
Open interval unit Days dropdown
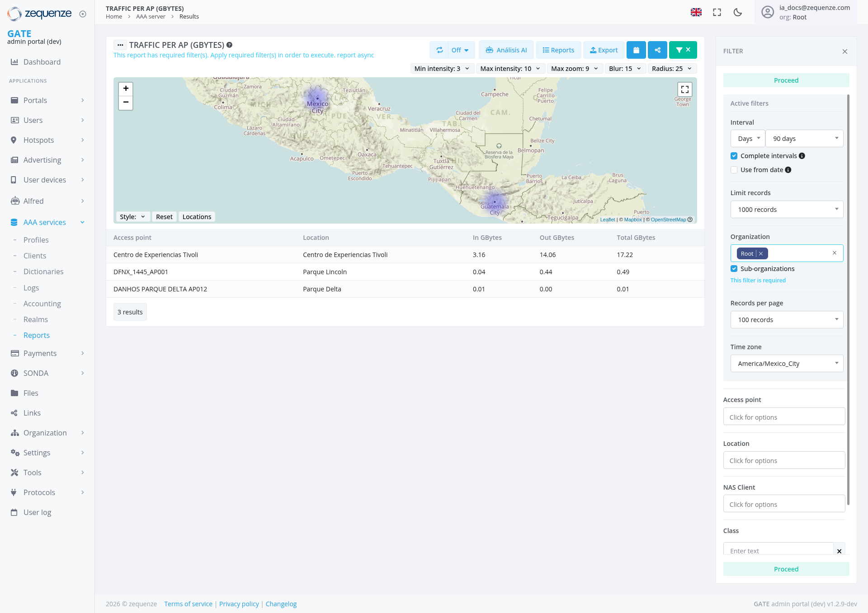748,139
